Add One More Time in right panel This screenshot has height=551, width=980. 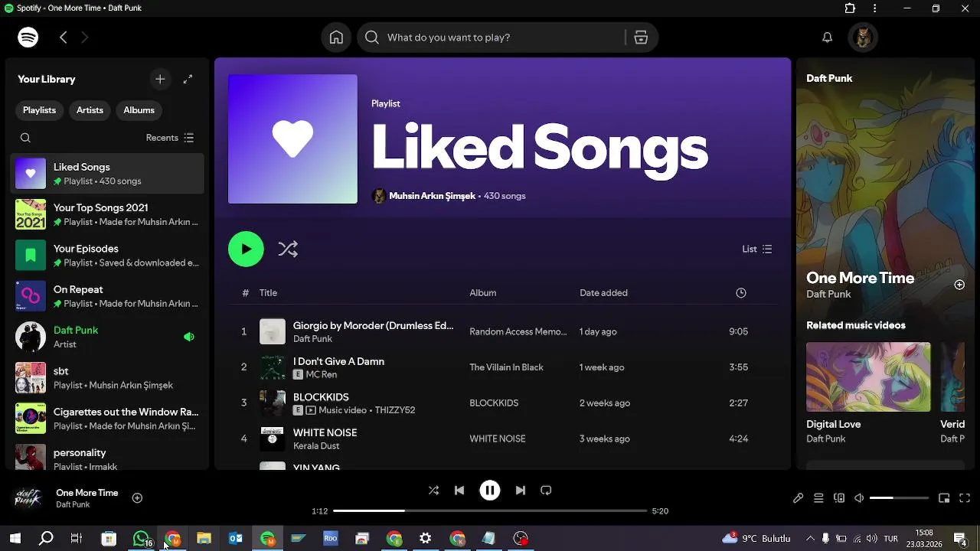point(959,285)
